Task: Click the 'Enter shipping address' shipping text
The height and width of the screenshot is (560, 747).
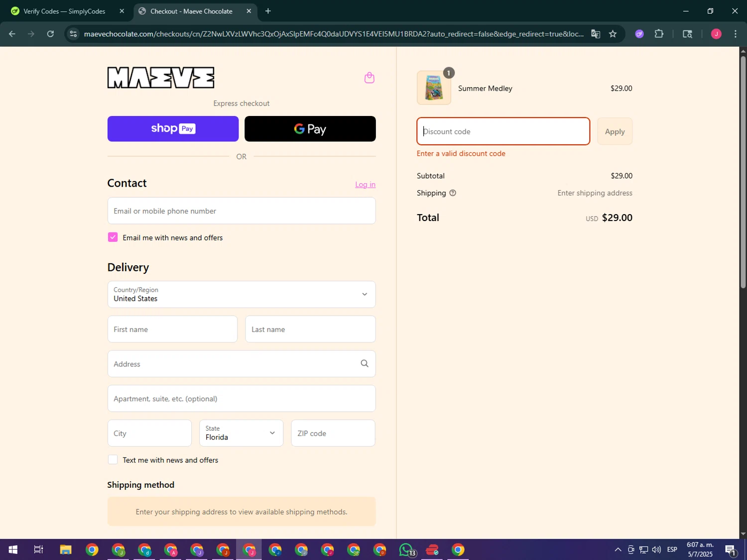Action: pos(595,193)
